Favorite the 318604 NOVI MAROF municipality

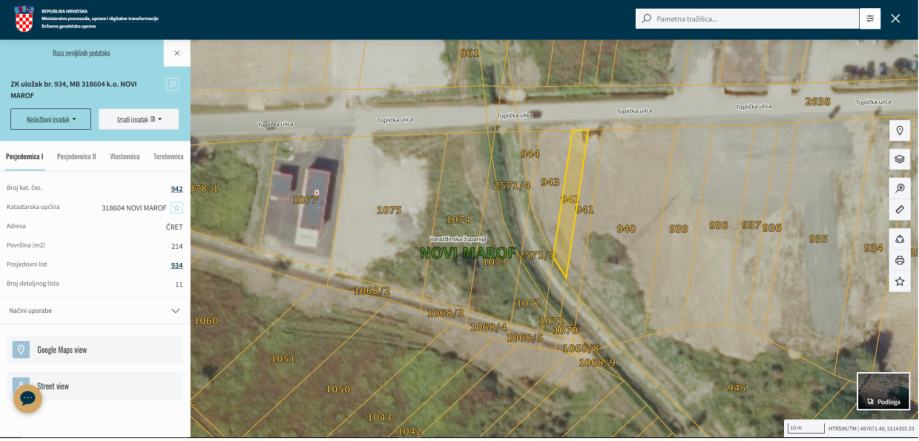tap(176, 208)
